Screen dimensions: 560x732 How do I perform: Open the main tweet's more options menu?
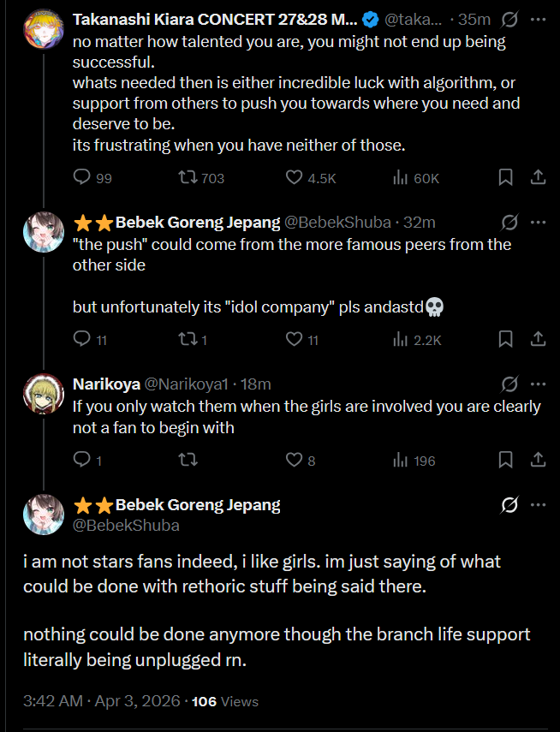tap(539, 505)
